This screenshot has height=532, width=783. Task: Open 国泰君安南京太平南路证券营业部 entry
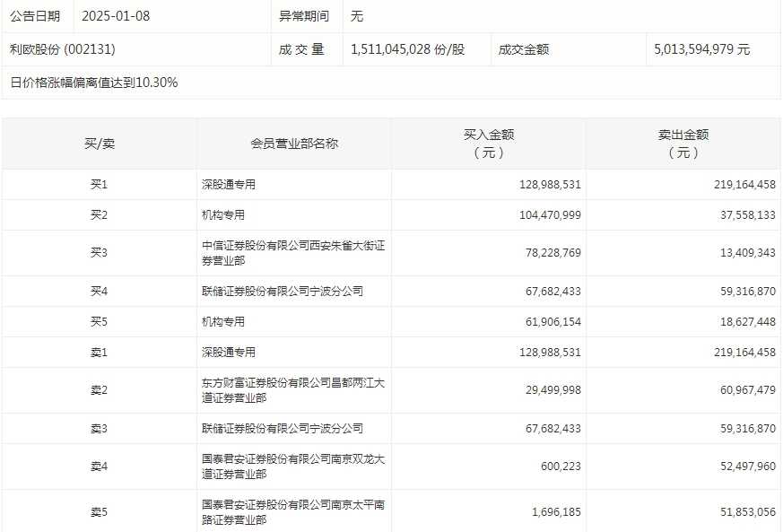pyautogui.click(x=293, y=512)
